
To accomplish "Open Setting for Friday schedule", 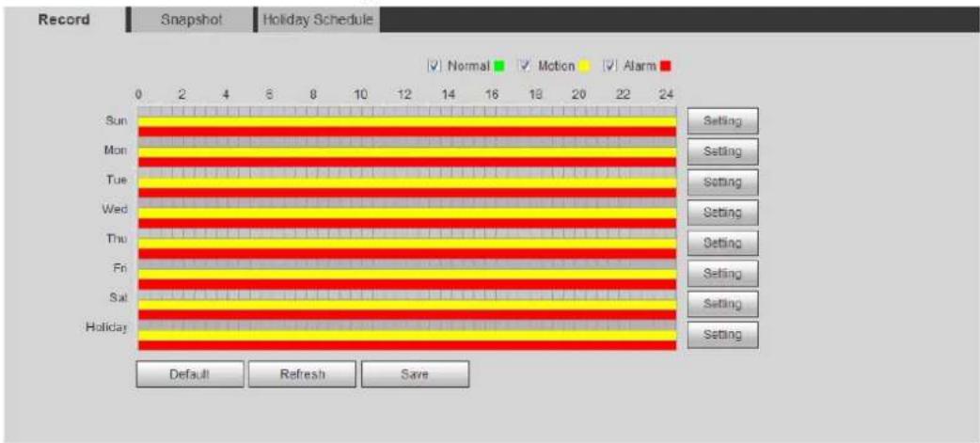I will pos(722,274).
